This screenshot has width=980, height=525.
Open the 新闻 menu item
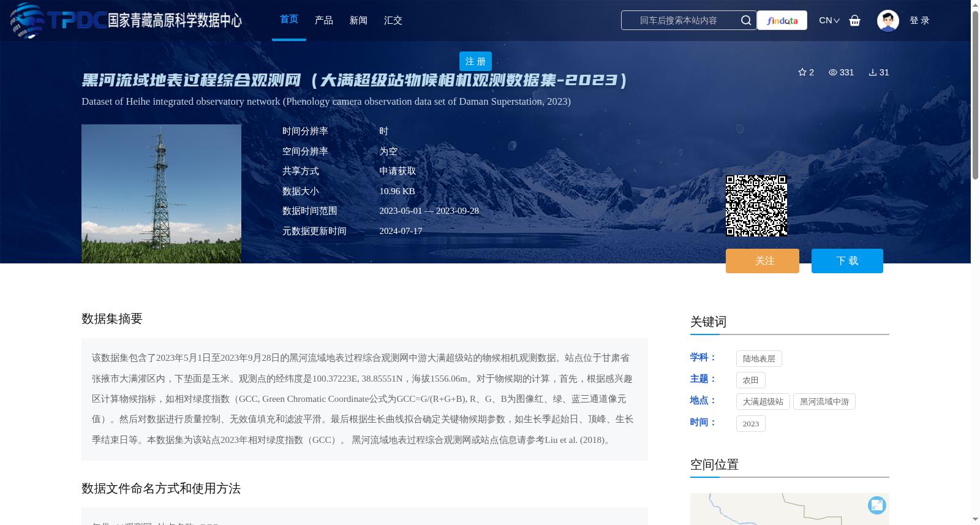coord(358,20)
